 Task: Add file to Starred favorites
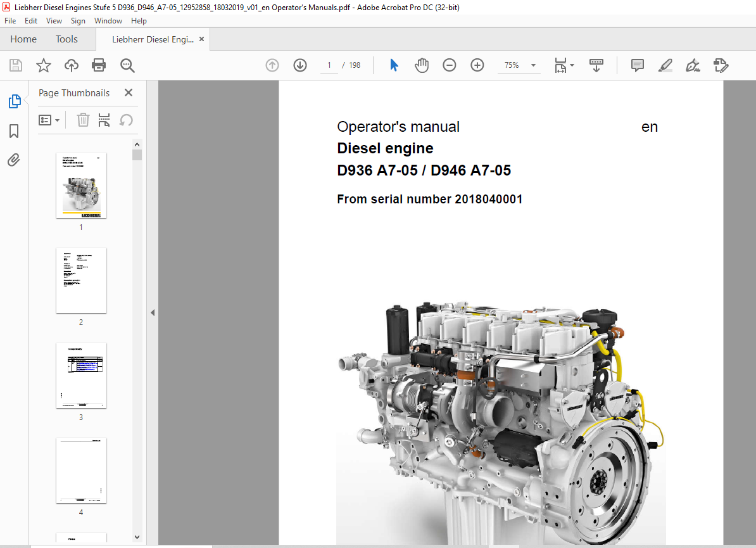[x=44, y=65]
